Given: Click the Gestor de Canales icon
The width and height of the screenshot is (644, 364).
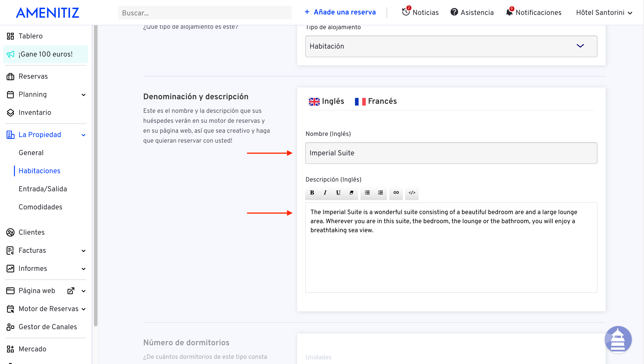Looking at the screenshot, I should (x=10, y=327).
